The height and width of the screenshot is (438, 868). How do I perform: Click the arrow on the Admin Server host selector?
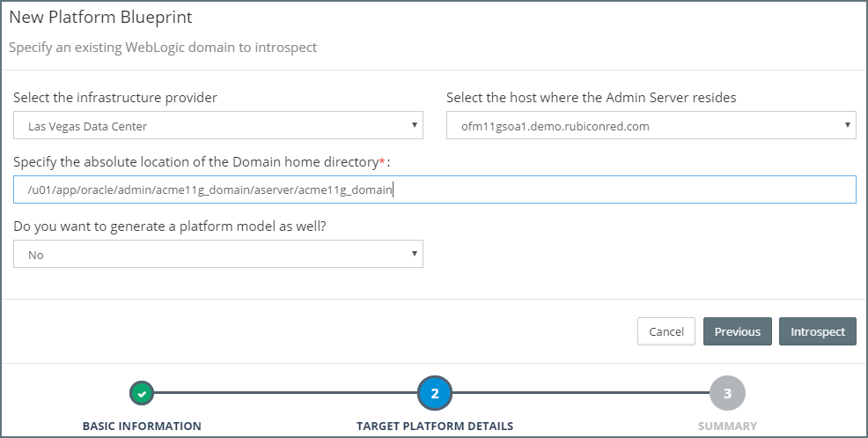pos(848,125)
